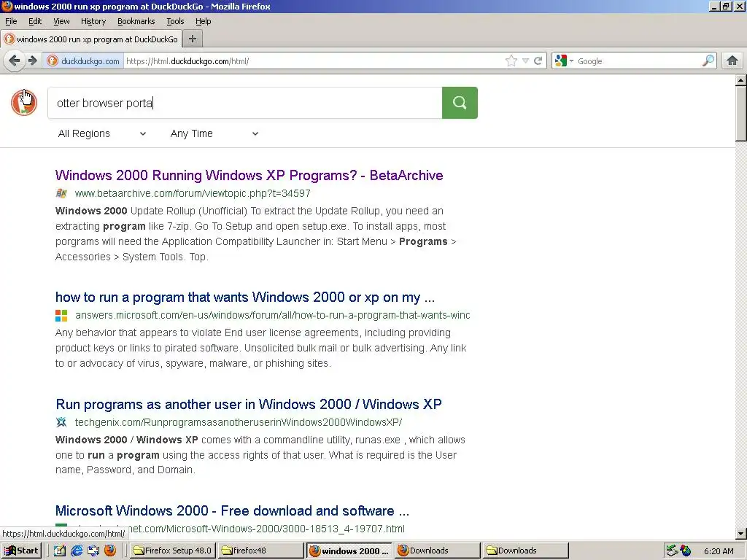Click the URL address field
The height and width of the screenshot is (560, 747).
click(x=314, y=61)
